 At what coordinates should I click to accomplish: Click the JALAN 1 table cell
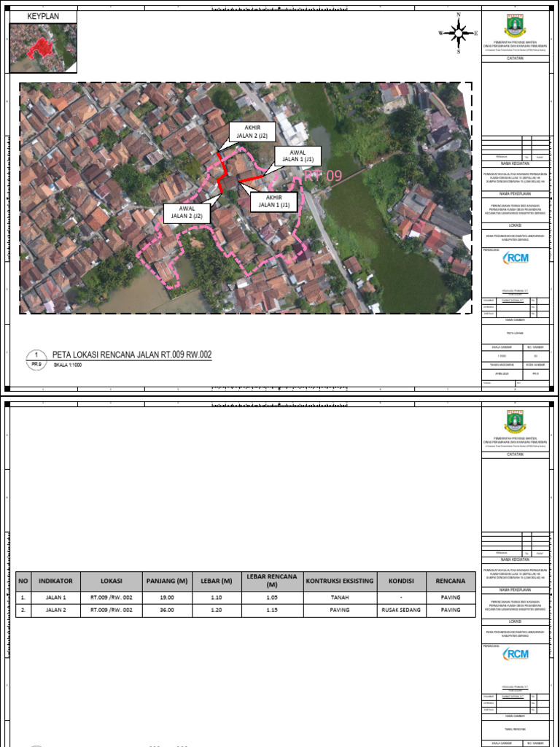click(55, 597)
